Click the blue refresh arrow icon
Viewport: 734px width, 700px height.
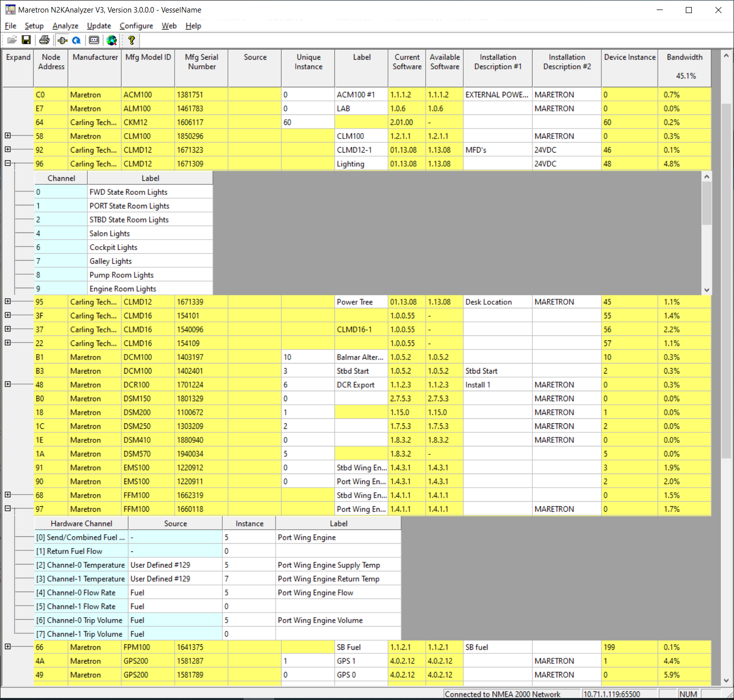pos(76,40)
